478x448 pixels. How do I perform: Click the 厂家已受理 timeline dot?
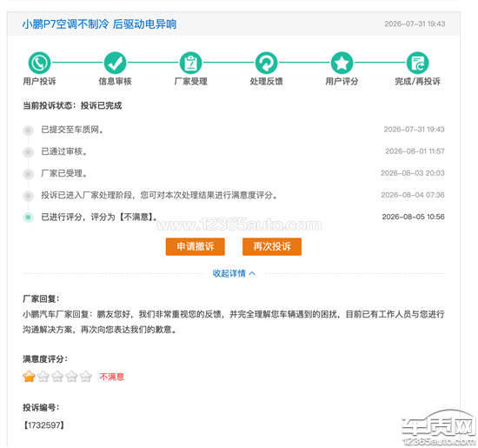coord(29,174)
